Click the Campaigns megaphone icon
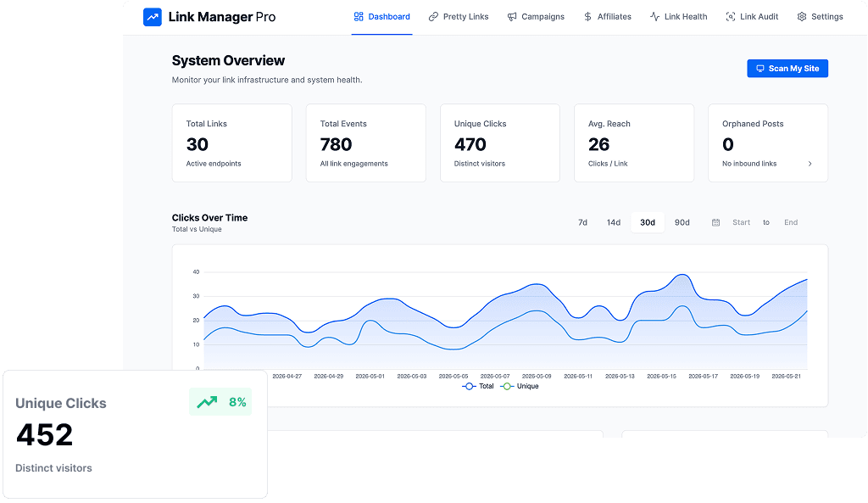 (x=512, y=17)
